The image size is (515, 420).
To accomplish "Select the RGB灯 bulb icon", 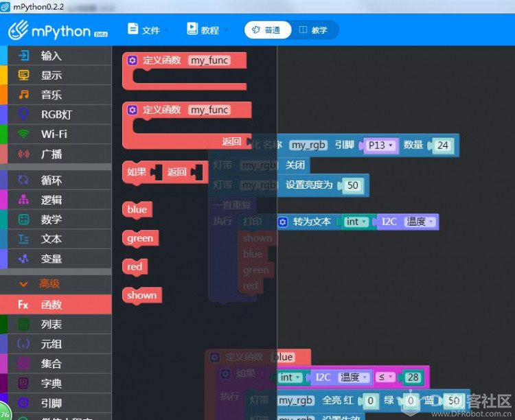I will (x=23, y=115).
